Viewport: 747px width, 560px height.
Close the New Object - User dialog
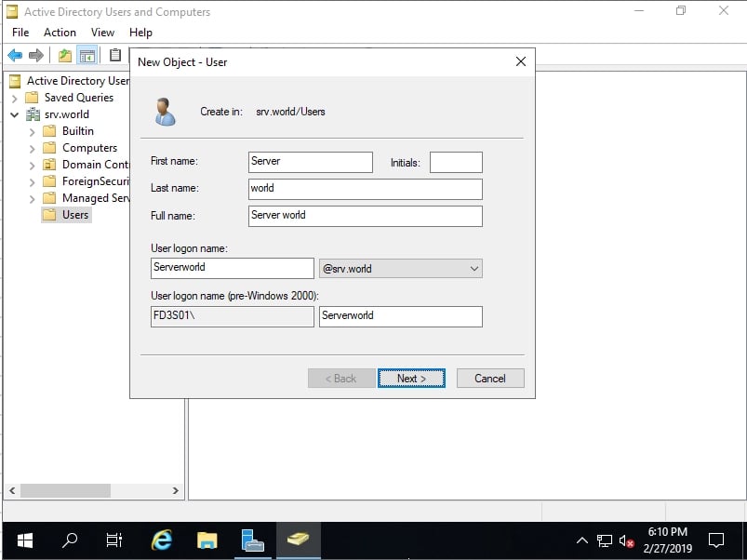click(521, 61)
